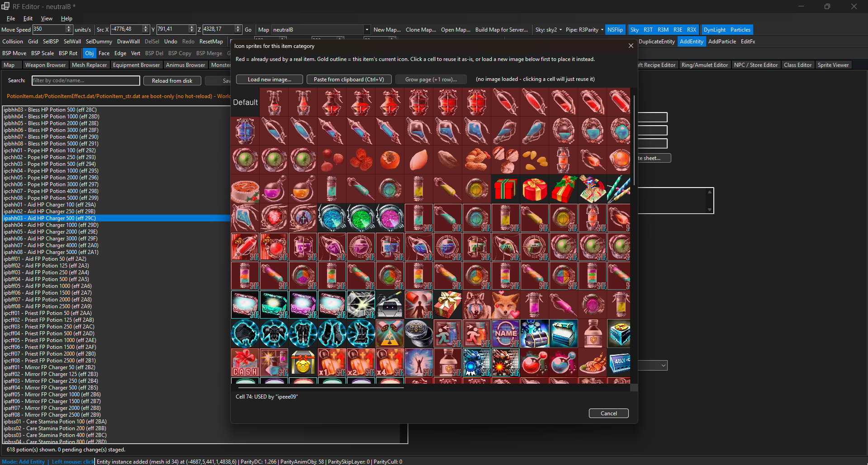Step the Z coordinate spinner arrows
Screen dimensions: 868x465
(x=238, y=29)
